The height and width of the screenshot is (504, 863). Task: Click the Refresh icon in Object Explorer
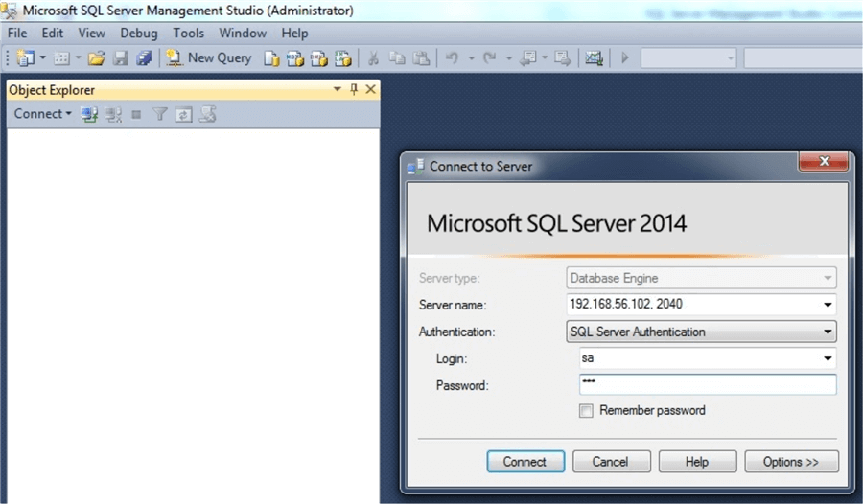click(184, 114)
